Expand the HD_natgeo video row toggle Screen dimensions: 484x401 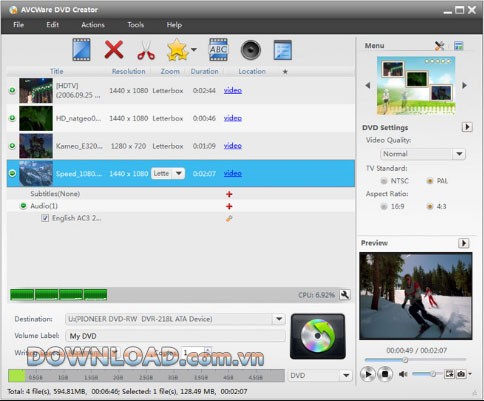12,118
